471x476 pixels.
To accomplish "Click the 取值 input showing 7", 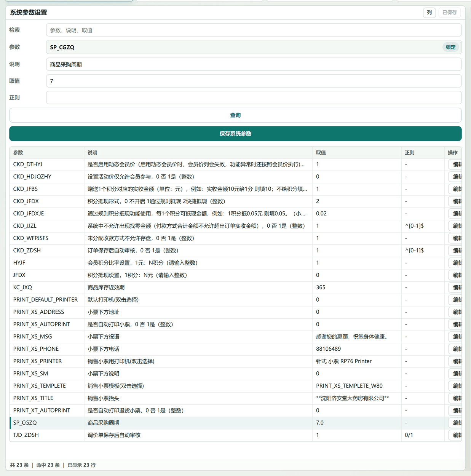I will [x=254, y=81].
